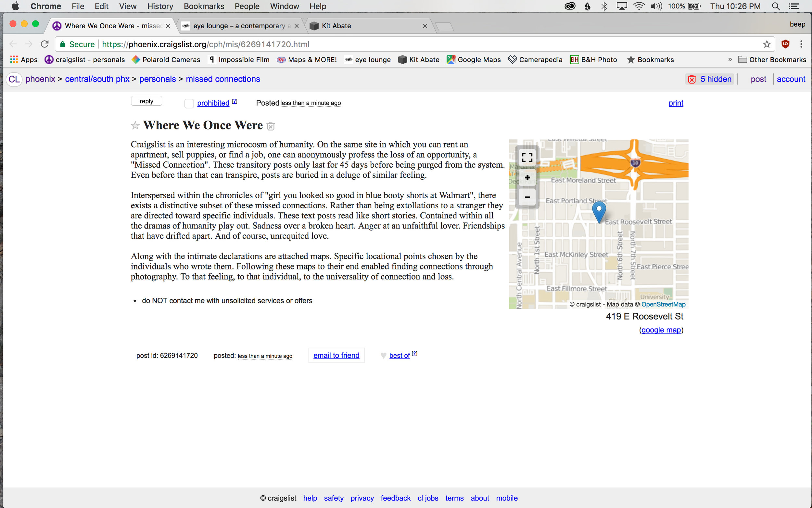Open the History menu

pyautogui.click(x=160, y=6)
